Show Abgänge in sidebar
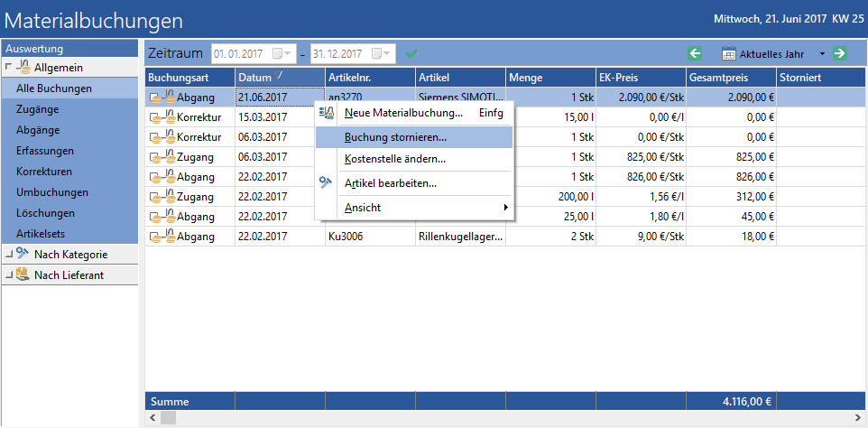Viewport: 868px width, 428px height. pyautogui.click(x=69, y=130)
